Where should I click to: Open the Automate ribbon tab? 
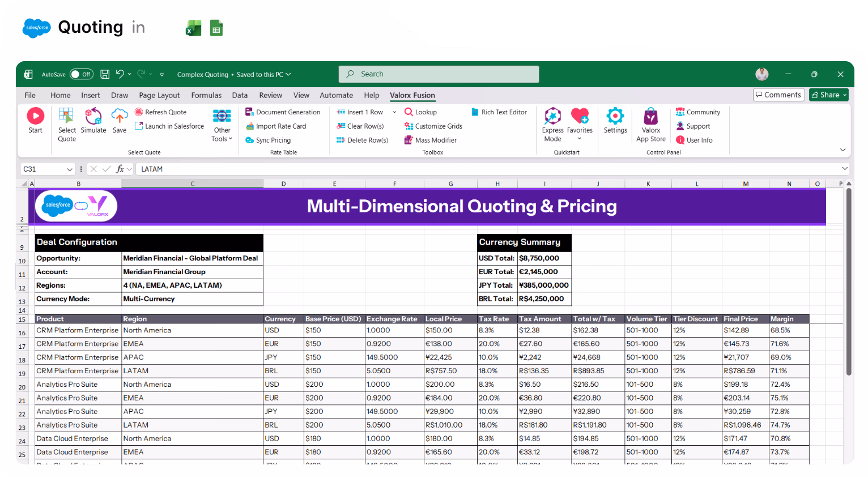pos(336,95)
